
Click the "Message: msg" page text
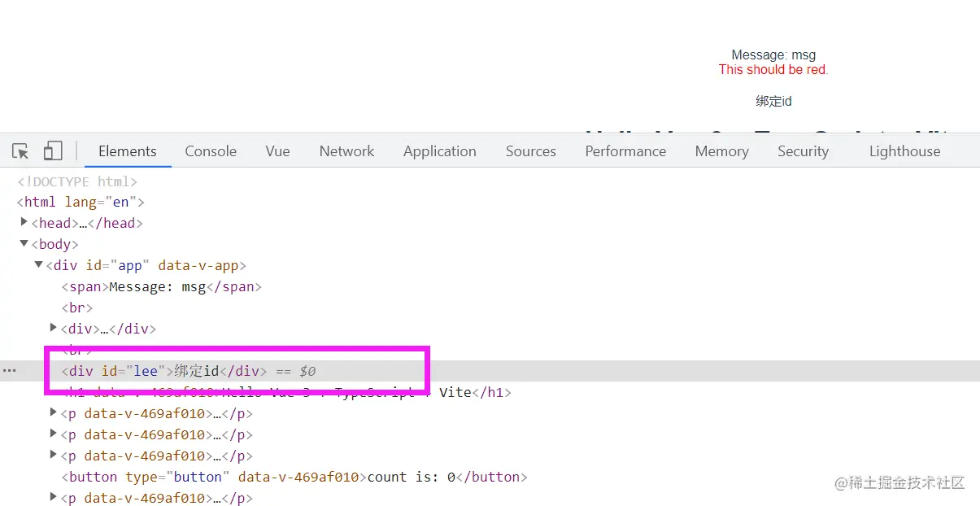coord(773,55)
